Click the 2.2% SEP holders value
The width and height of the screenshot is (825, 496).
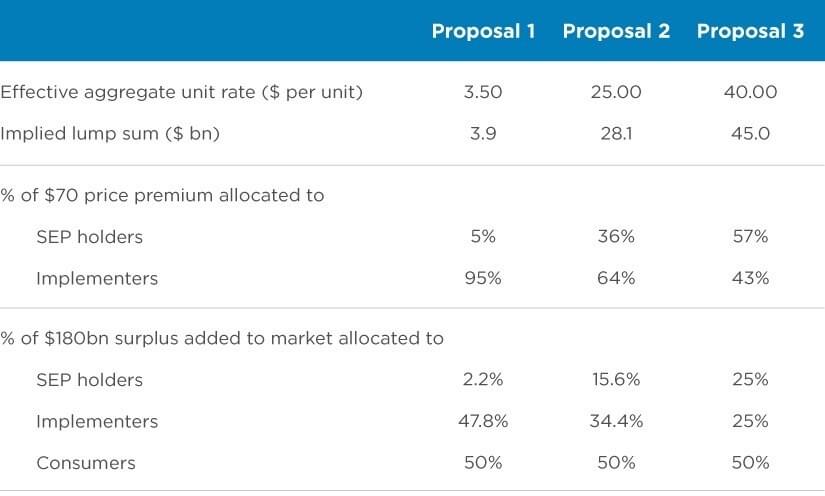(x=483, y=380)
